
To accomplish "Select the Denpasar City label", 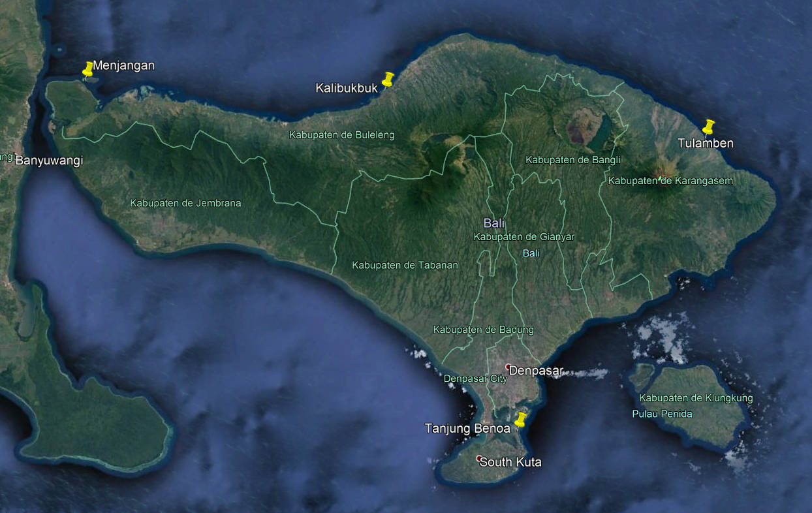I will coord(475,379).
